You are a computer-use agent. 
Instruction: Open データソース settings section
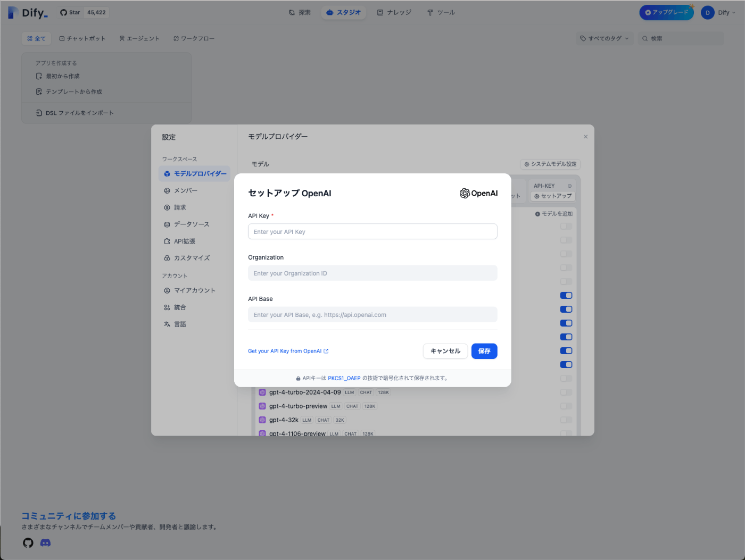pyautogui.click(x=195, y=224)
